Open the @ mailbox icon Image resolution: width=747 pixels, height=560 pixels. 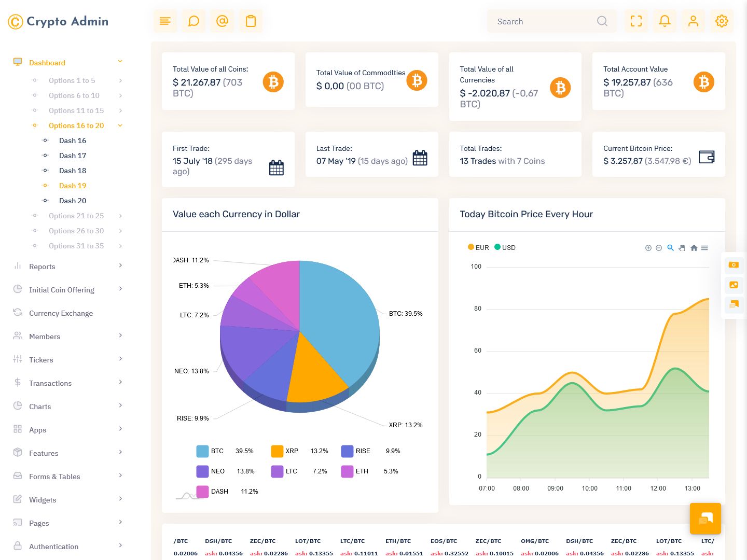[x=222, y=21]
